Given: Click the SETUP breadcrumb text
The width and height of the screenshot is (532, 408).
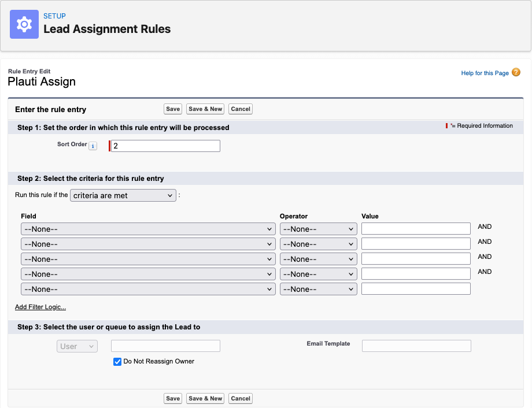Looking at the screenshot, I should 54,16.
